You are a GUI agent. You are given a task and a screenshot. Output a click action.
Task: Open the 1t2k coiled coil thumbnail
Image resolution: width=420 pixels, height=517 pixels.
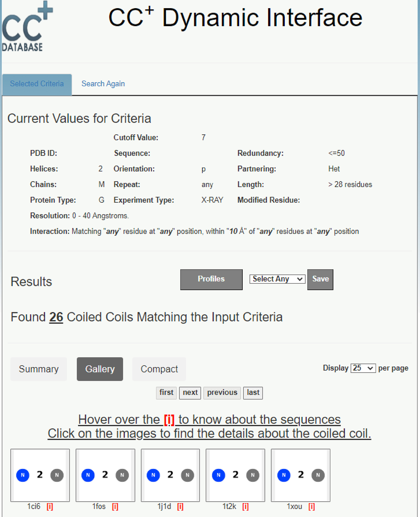click(x=235, y=475)
